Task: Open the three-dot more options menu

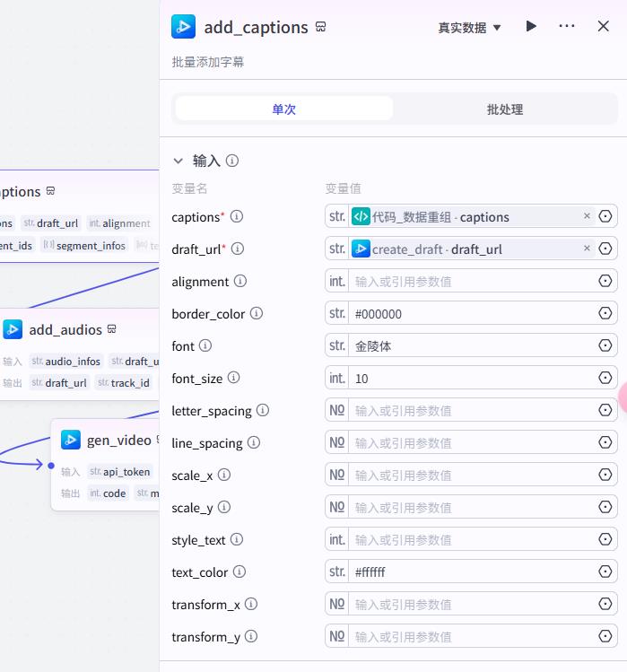Action: pos(567,26)
